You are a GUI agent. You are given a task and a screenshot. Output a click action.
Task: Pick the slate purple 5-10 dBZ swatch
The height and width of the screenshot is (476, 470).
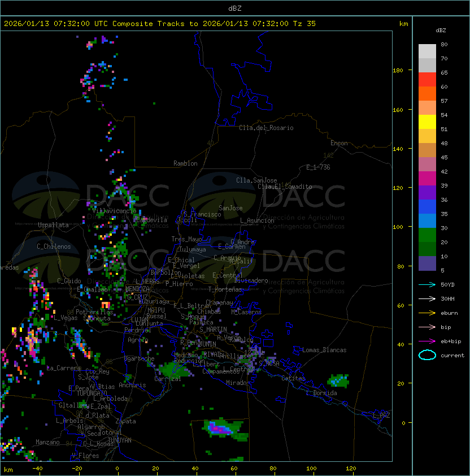pos(427,263)
